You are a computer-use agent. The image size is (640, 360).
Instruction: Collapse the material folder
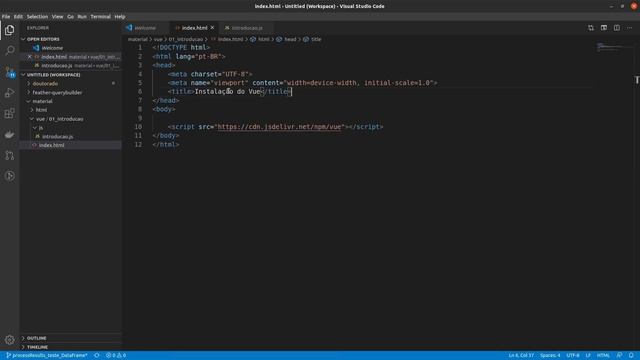42,101
